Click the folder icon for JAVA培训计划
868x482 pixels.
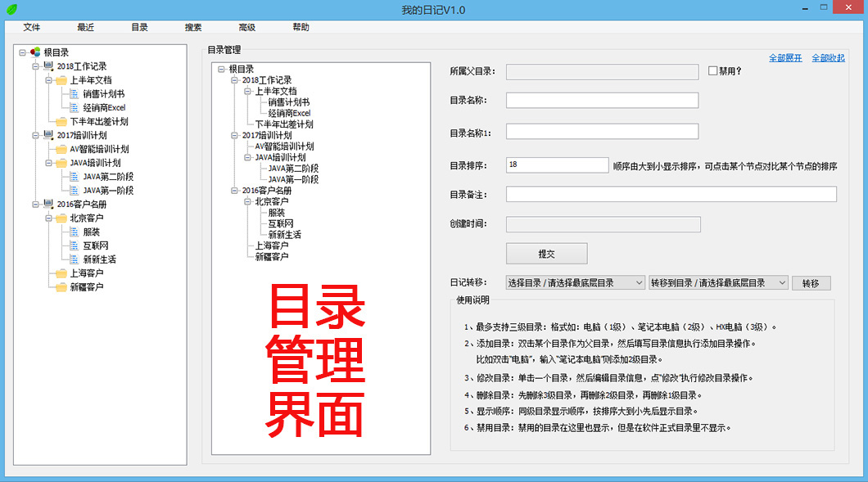coord(61,163)
